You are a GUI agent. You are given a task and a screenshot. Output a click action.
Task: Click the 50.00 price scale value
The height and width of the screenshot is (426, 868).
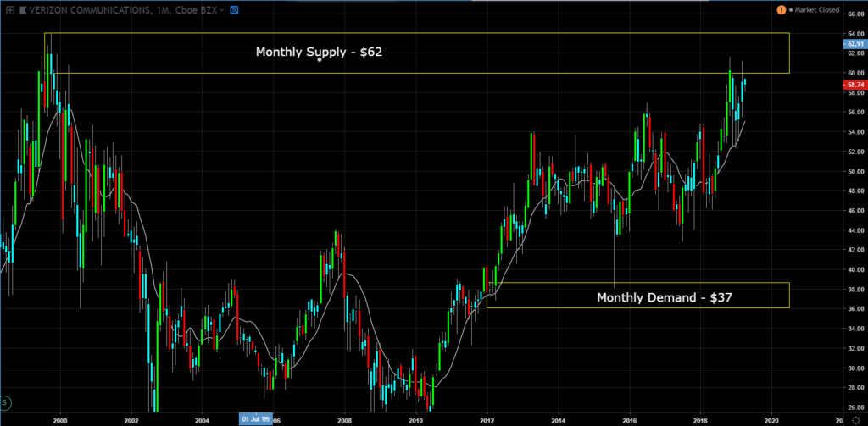[x=855, y=172]
